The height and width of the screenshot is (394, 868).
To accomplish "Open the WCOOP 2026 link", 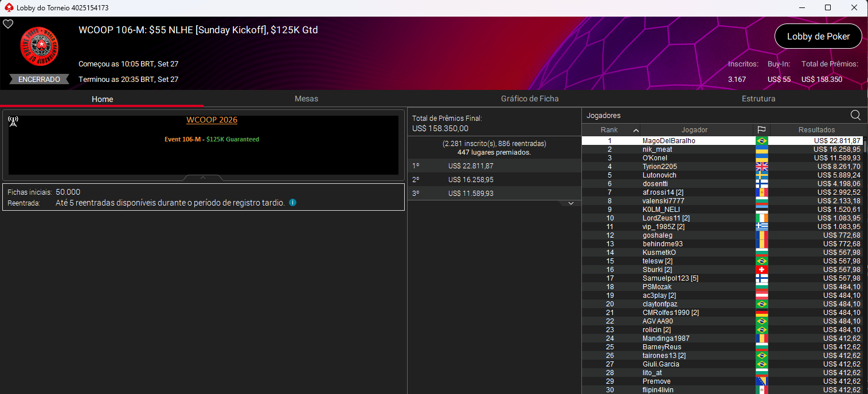I will point(212,120).
